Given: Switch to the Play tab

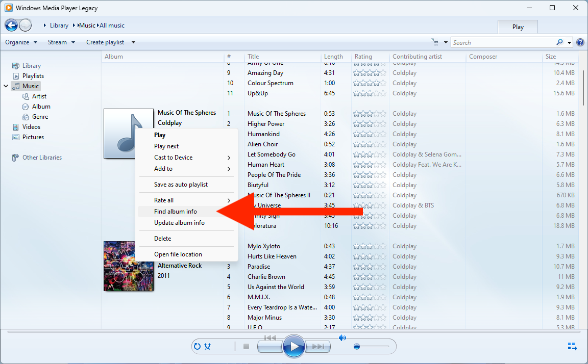Looking at the screenshot, I should click(x=518, y=26).
